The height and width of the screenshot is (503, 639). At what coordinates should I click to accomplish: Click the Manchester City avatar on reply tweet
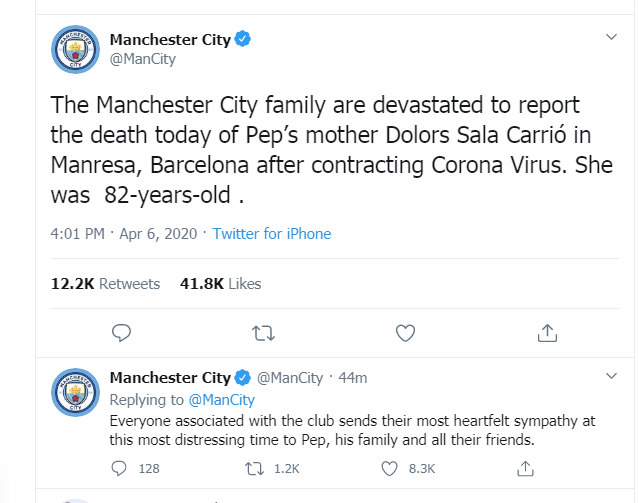pyautogui.click(x=75, y=393)
